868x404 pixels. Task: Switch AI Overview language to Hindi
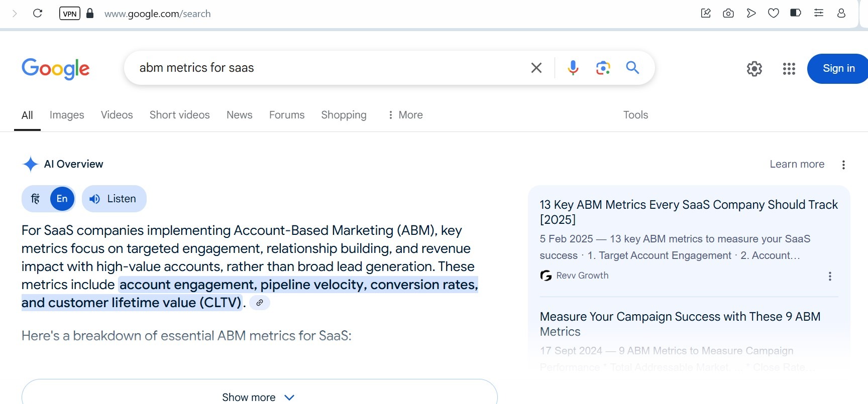click(x=35, y=199)
